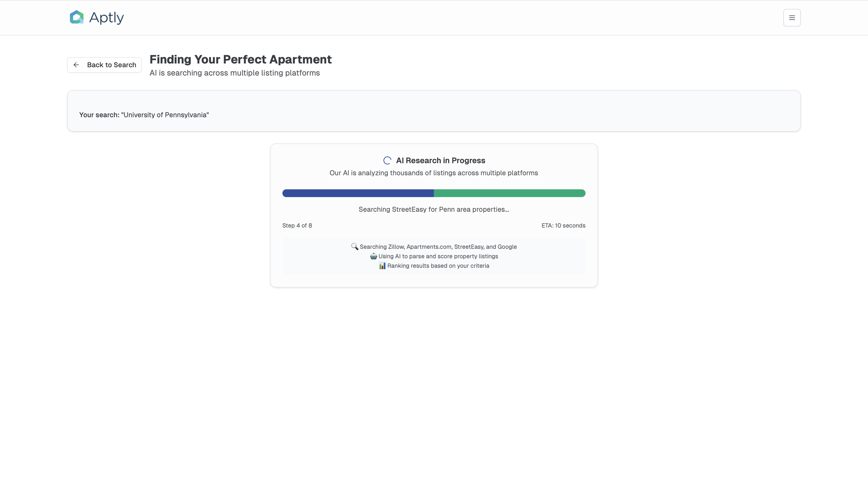This screenshot has width=868, height=497.
Task: Click Searching StreetEasy status message
Action: [433, 210]
